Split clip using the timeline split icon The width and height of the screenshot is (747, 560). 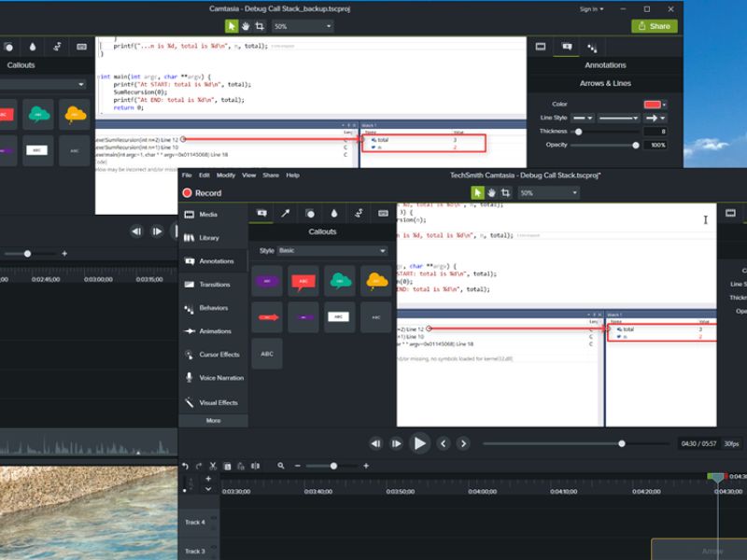[x=255, y=466]
